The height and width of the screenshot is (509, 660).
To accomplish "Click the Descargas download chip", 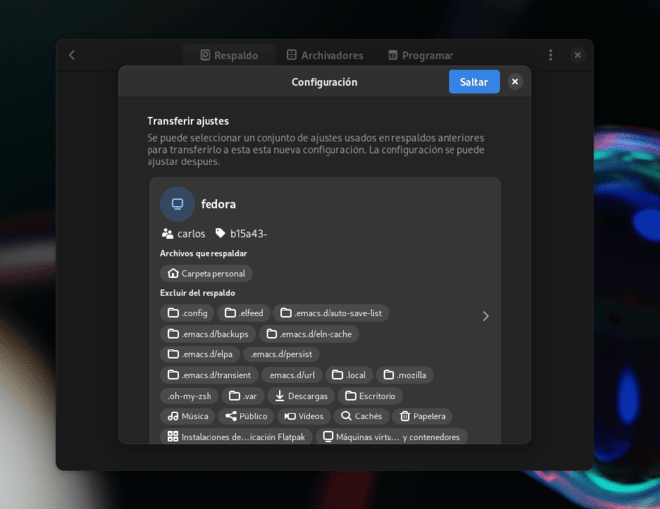I will click(301, 396).
